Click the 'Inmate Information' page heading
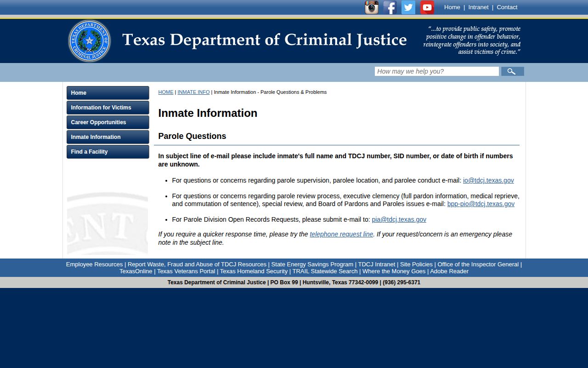The height and width of the screenshot is (368, 588). (208, 113)
